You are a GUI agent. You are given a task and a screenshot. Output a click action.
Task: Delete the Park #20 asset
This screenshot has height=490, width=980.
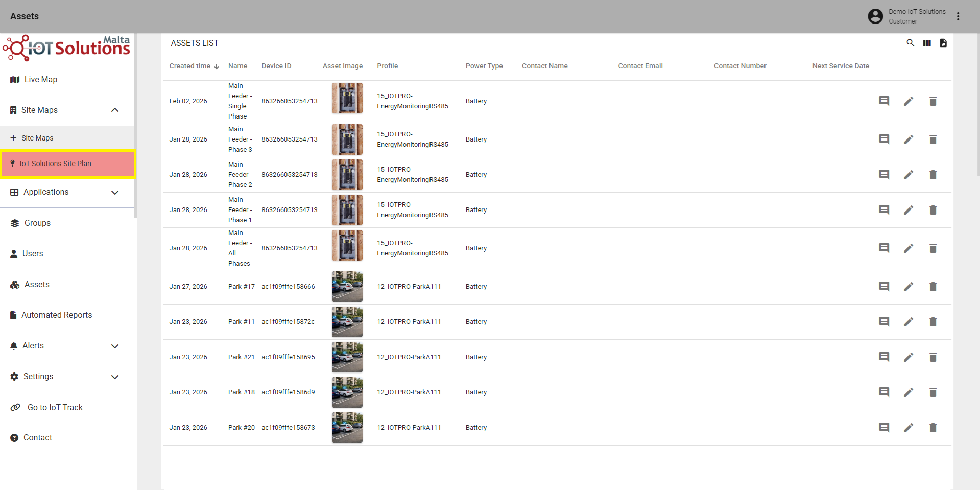click(933, 428)
